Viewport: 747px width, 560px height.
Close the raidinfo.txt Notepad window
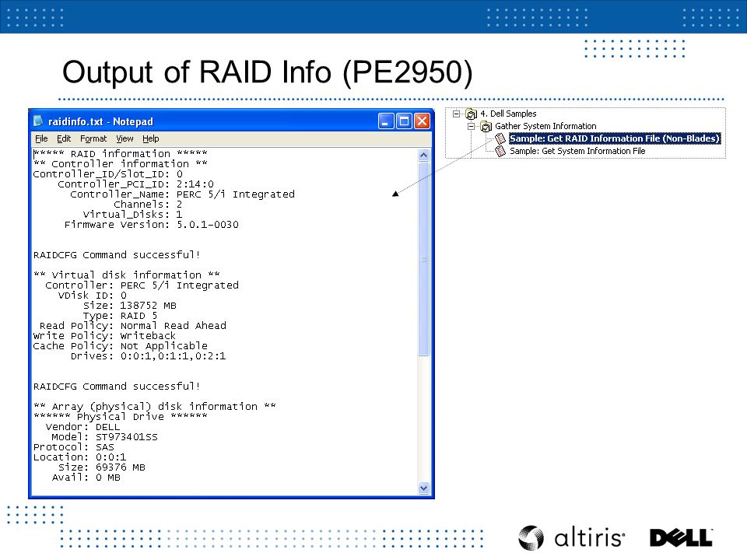[422, 121]
